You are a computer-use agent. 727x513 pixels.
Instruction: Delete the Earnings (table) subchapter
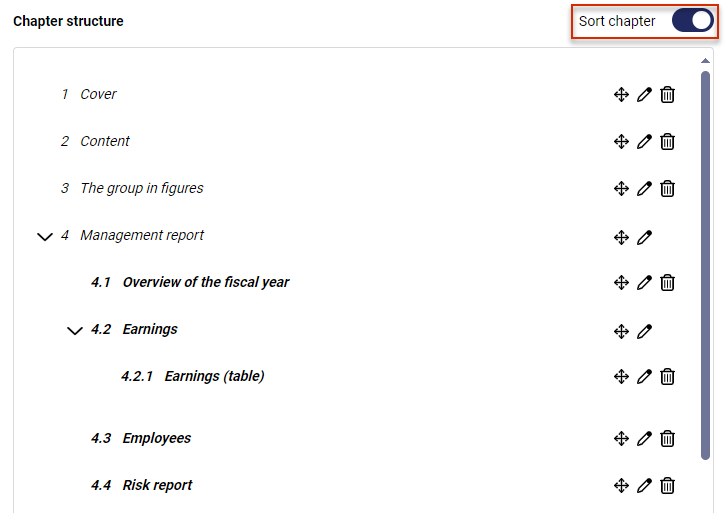(x=667, y=377)
